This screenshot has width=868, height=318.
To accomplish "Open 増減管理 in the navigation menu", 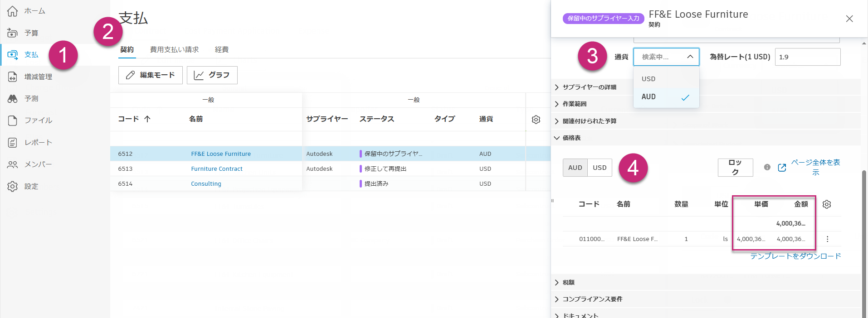I will coord(39,77).
